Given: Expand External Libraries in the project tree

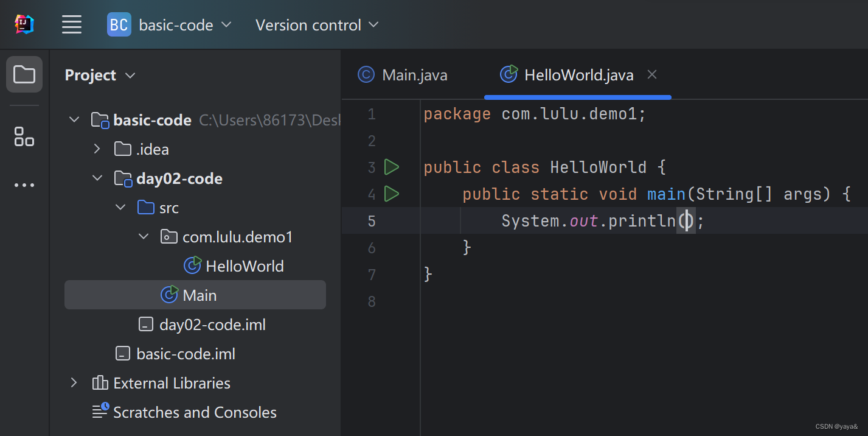Looking at the screenshot, I should tap(74, 382).
